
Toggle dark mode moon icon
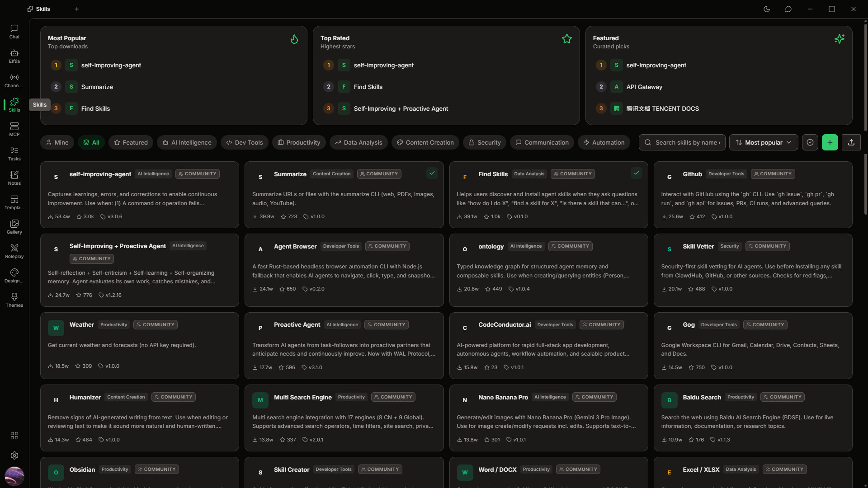click(x=767, y=9)
